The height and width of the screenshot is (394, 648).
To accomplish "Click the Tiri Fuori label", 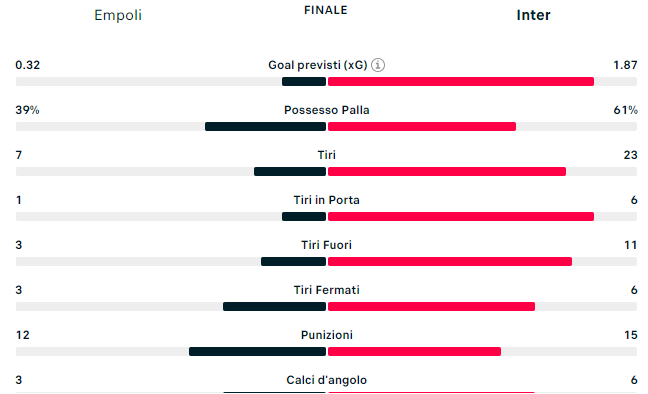I will [x=326, y=245].
